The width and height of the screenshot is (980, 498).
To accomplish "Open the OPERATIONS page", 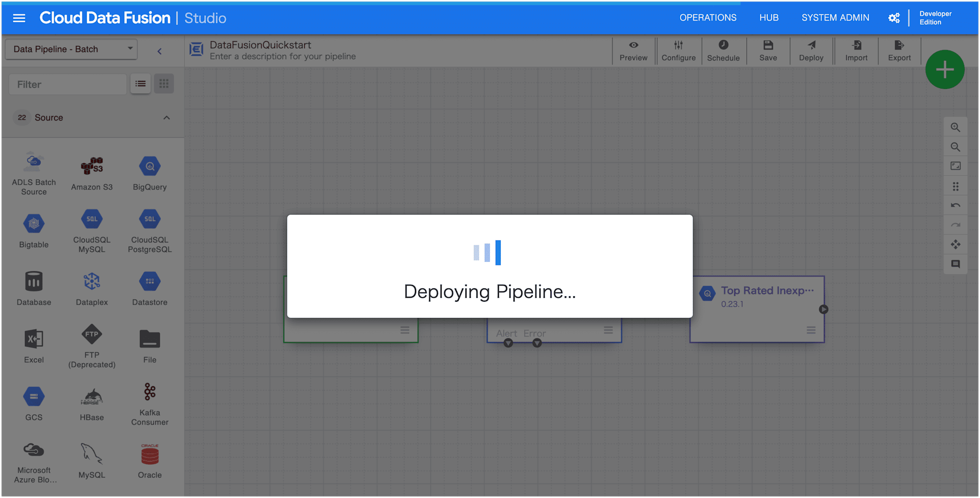I will point(708,18).
